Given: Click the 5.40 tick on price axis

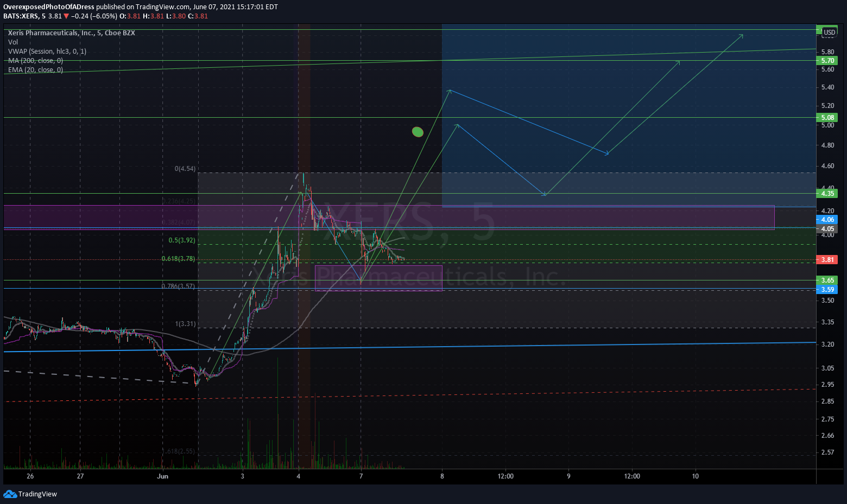Looking at the screenshot, I should click(x=828, y=87).
